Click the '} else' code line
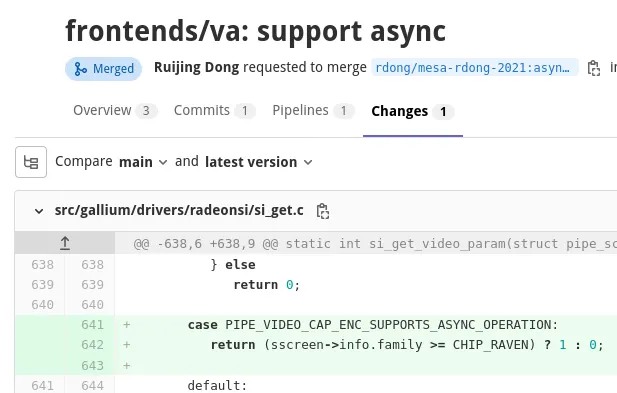617x393 pixels. point(233,265)
